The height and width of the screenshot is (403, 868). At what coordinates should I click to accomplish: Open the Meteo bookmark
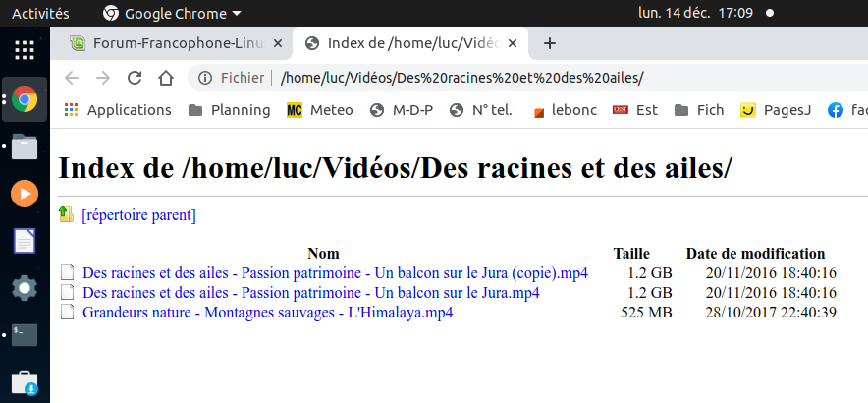tap(319, 110)
